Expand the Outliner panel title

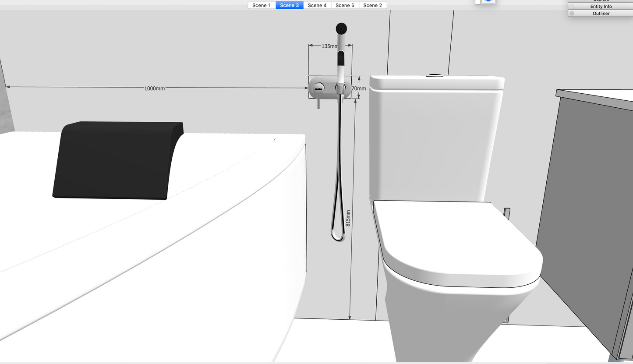point(601,13)
